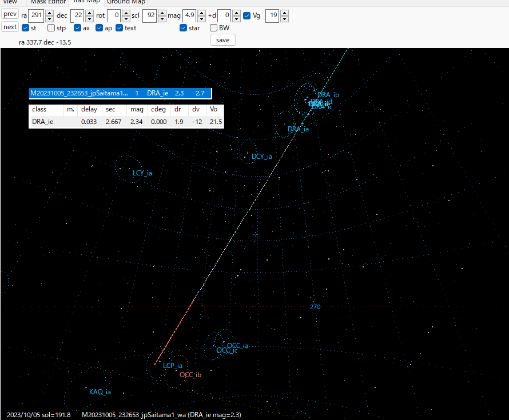Image resolution: width=509 pixels, height=420 pixels.
Task: Open the Mask Editor tab
Action: tap(49, 2)
